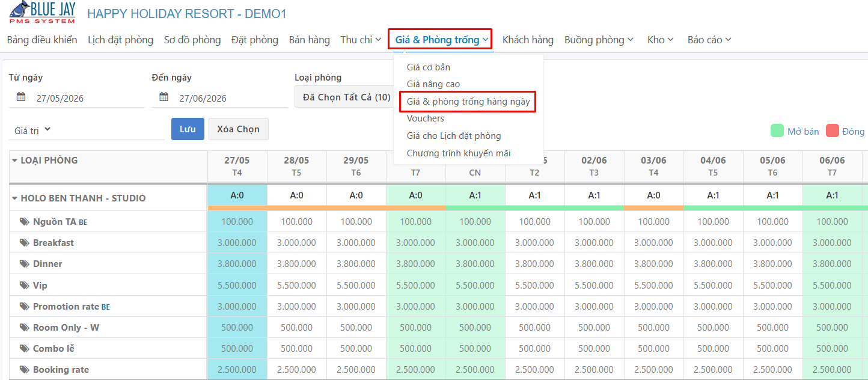Image resolution: width=868 pixels, height=380 pixels.
Task: Click the Đến ngày date field 27/06/2026
Action: (x=220, y=98)
